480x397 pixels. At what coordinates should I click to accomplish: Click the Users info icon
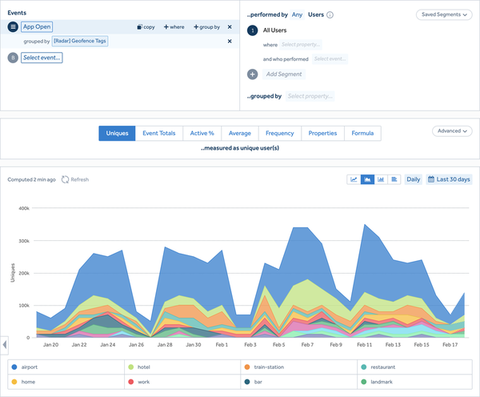[330, 15]
